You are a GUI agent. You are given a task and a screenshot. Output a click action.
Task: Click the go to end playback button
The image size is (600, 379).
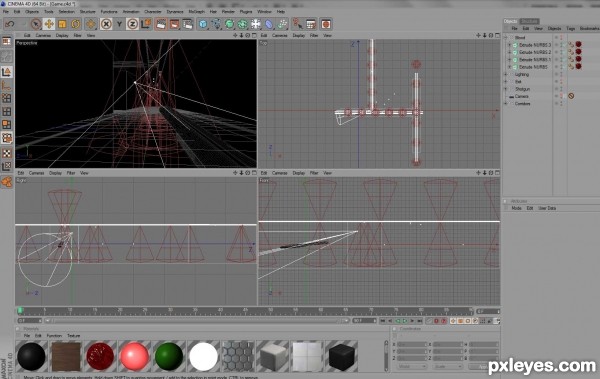pos(419,321)
